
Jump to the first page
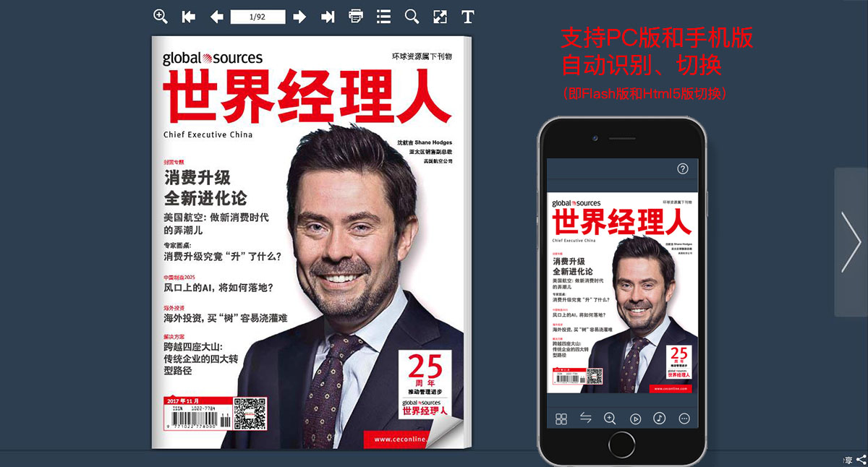pyautogui.click(x=189, y=17)
